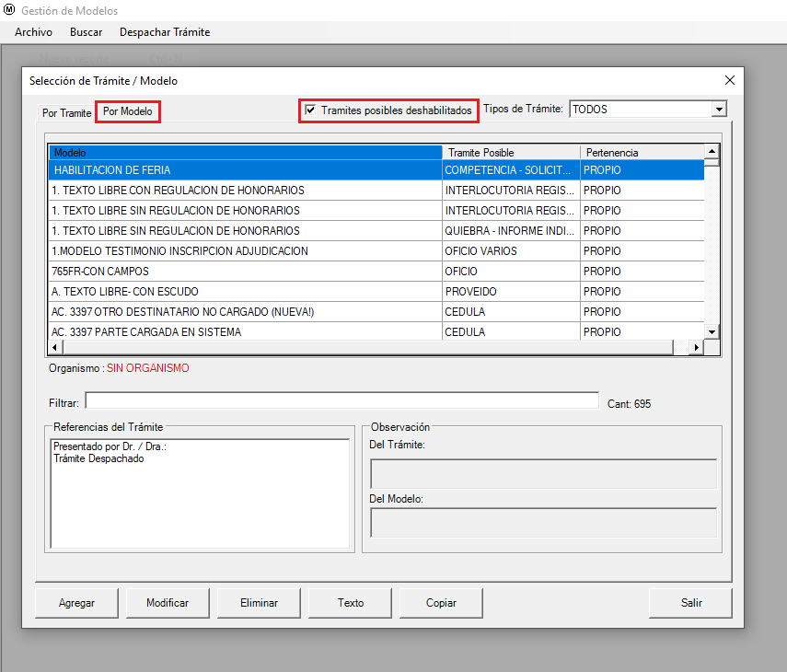Switch to the Por Modelo tab
Screen dimensions: 787x672
[x=128, y=111]
